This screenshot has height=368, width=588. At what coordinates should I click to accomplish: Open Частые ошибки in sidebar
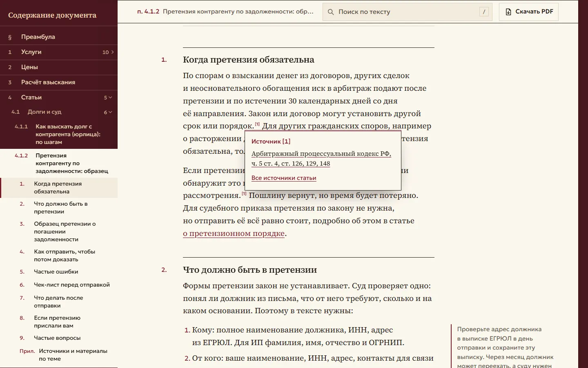coord(59,272)
